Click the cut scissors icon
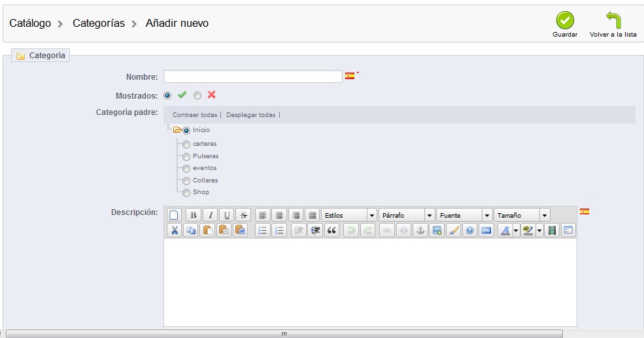644x338 pixels. pyautogui.click(x=174, y=230)
